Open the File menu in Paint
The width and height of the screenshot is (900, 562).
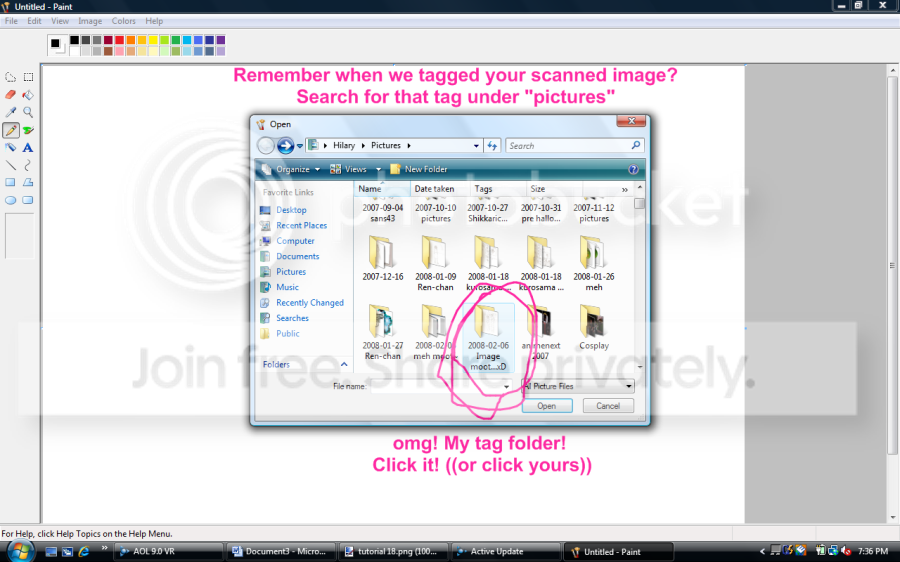point(11,21)
